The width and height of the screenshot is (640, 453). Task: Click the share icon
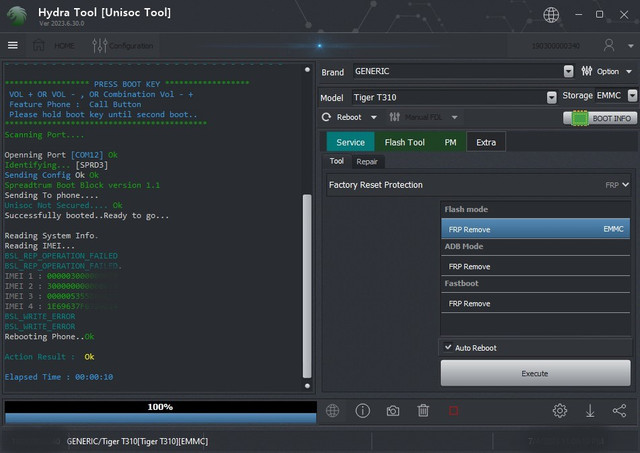pyautogui.click(x=619, y=410)
